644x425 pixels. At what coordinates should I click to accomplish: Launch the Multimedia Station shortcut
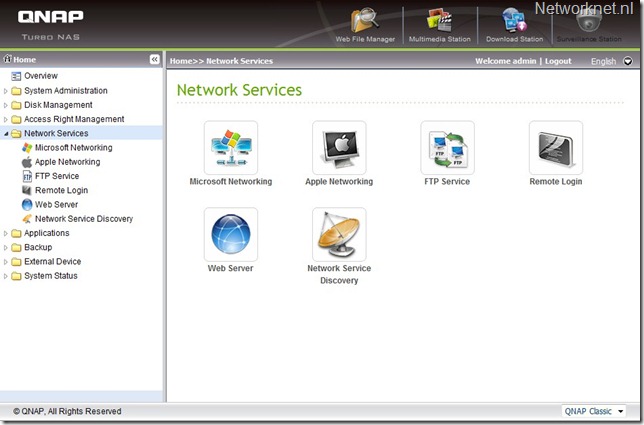click(439, 25)
